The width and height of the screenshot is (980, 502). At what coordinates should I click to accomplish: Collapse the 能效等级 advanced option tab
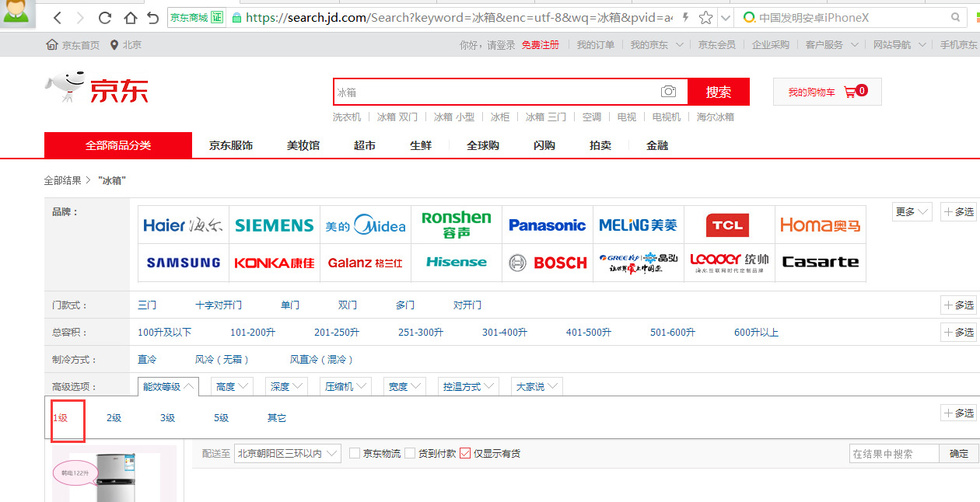tap(168, 386)
